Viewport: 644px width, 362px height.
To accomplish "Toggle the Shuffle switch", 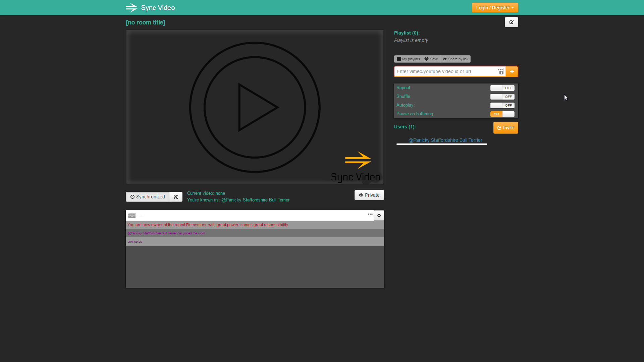I will (x=502, y=97).
